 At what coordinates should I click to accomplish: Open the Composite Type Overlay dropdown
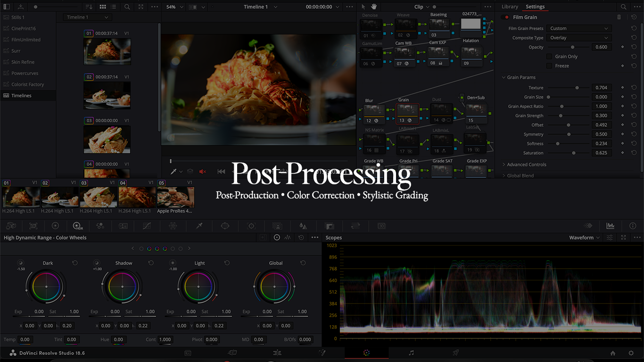(x=579, y=37)
